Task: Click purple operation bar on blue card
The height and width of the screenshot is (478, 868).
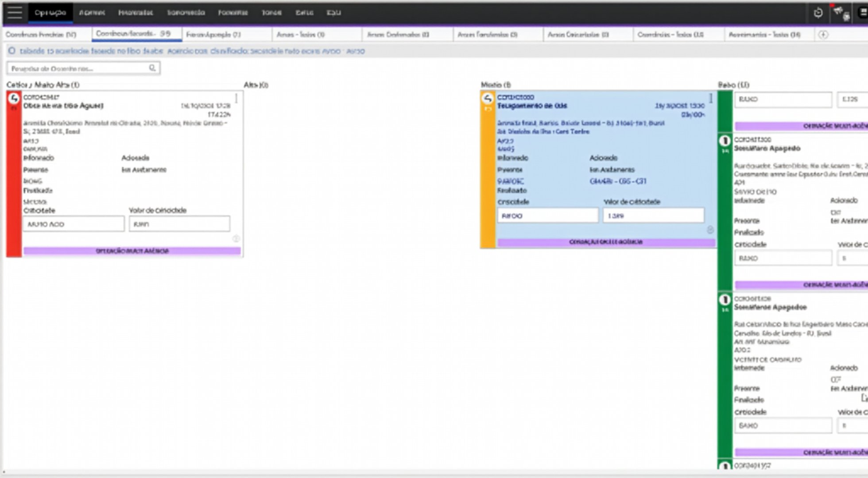Action: [606, 242]
